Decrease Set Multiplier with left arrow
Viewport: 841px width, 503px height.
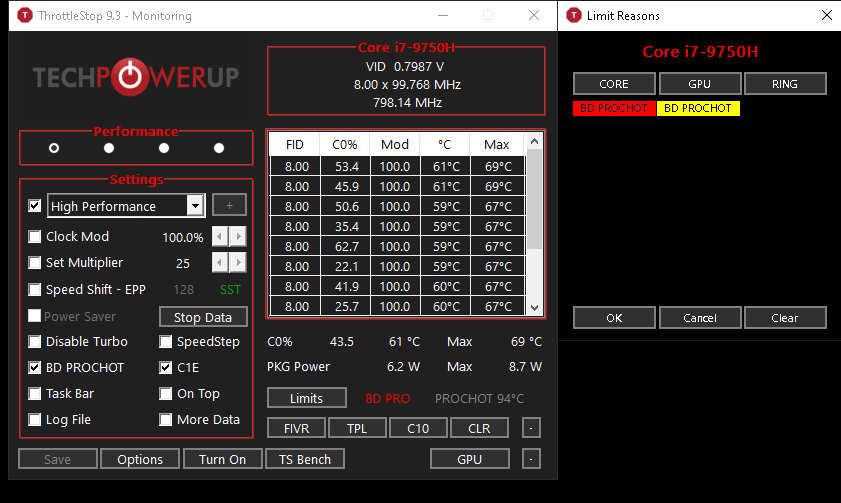click(x=220, y=262)
